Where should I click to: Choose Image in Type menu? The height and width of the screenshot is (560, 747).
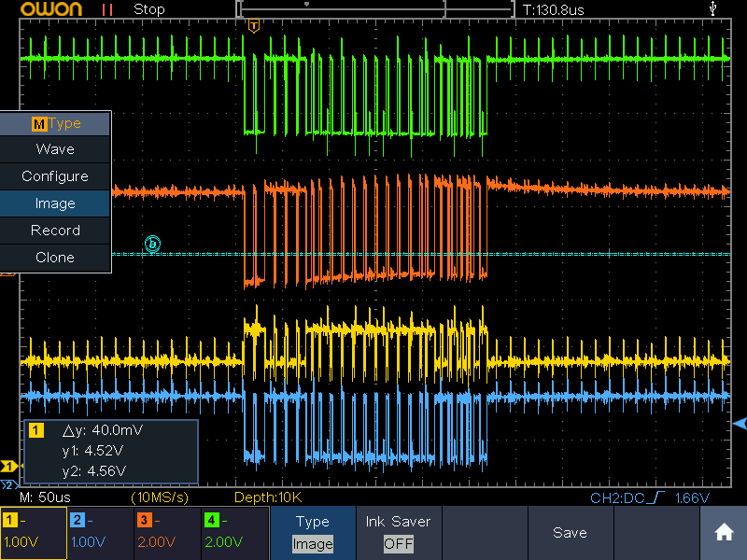point(55,203)
